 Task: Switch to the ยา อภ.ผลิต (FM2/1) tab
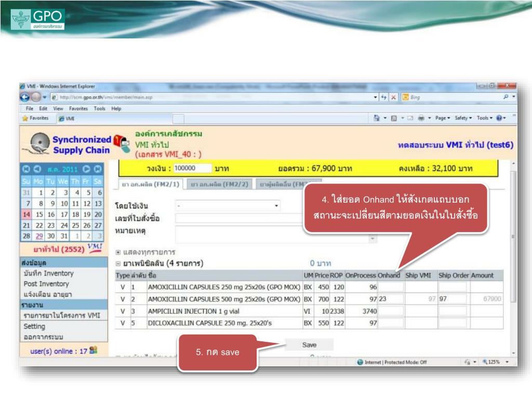coord(150,184)
